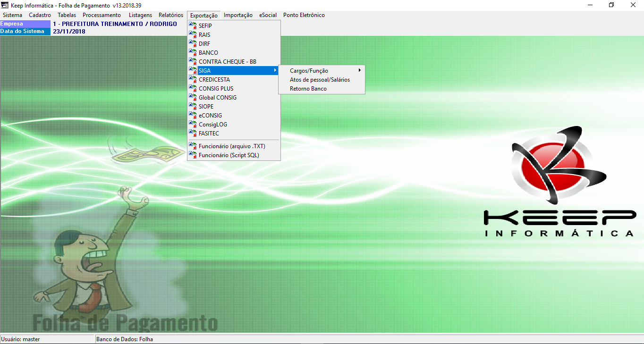644x344 pixels.
Task: Click icon beside Funcionário (arquivo .TXT)
Action: pyautogui.click(x=193, y=146)
